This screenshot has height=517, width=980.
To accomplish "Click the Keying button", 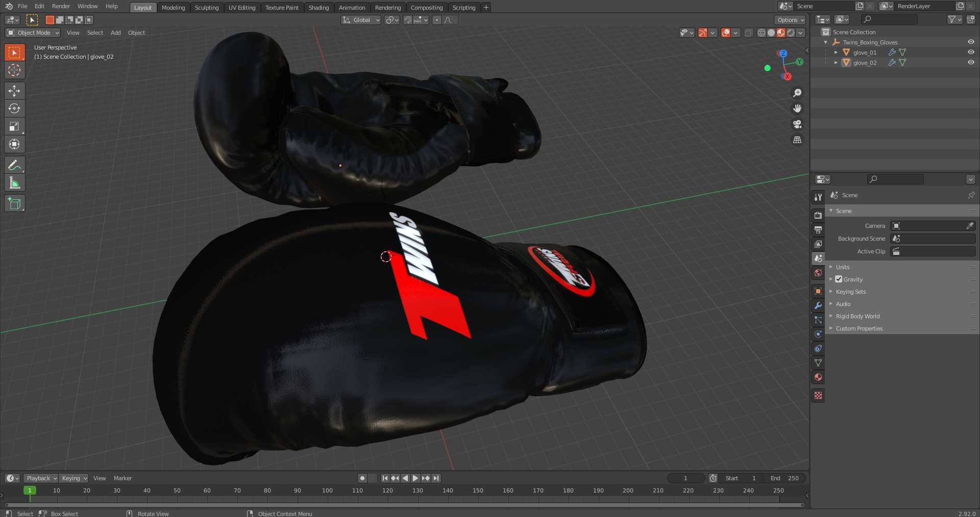I will point(73,478).
